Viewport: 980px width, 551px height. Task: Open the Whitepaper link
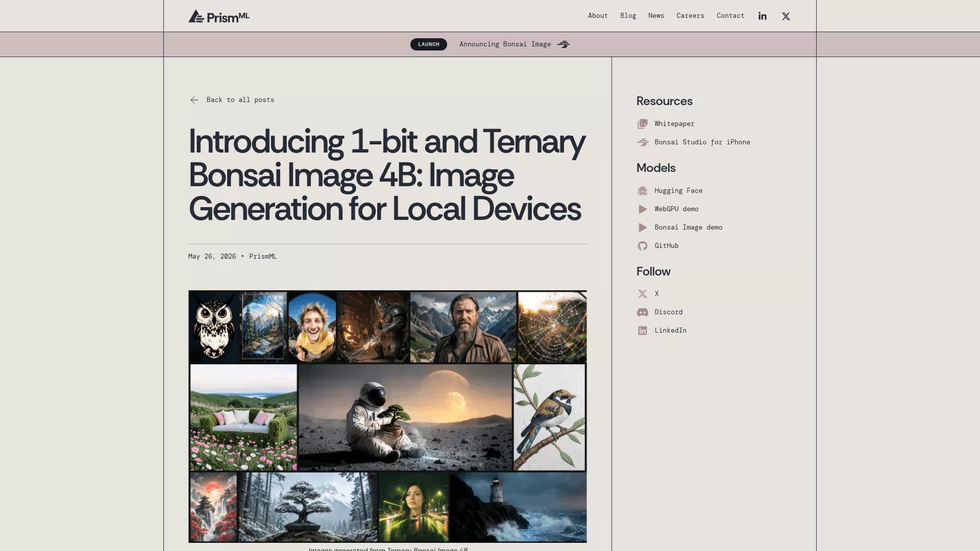pos(674,124)
